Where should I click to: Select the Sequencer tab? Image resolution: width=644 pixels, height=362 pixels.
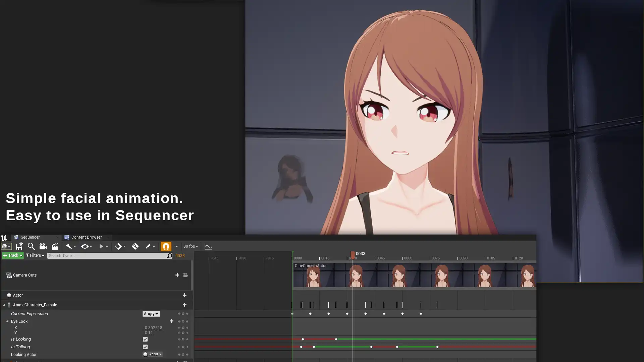(30, 237)
